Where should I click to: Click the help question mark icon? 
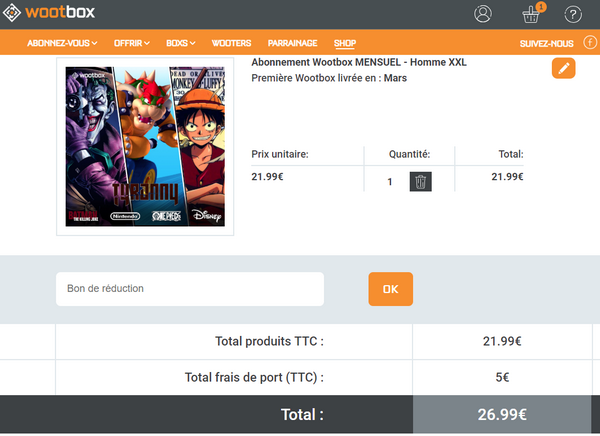[573, 15]
